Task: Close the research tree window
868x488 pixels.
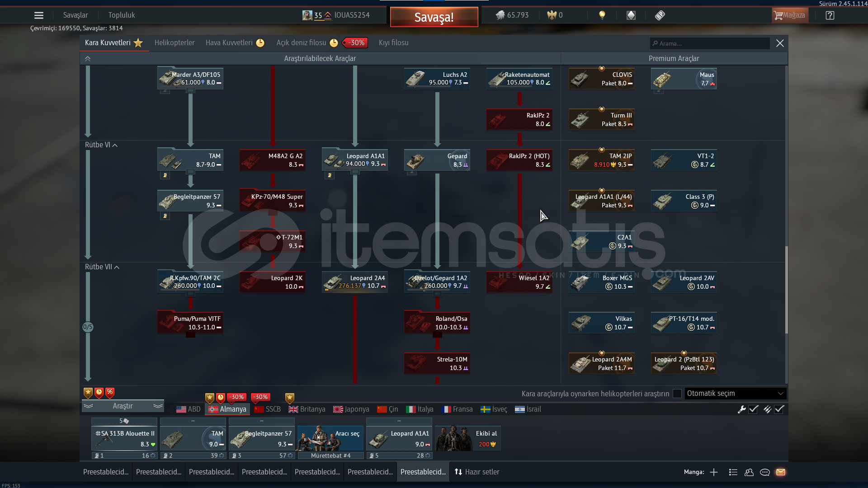Action: click(x=780, y=43)
